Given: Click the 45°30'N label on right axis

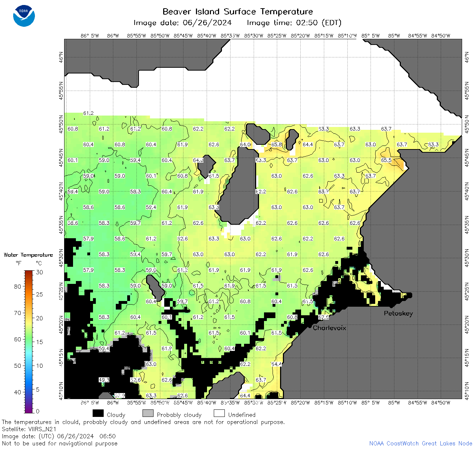Looking at the screenshot, I should (467, 257).
